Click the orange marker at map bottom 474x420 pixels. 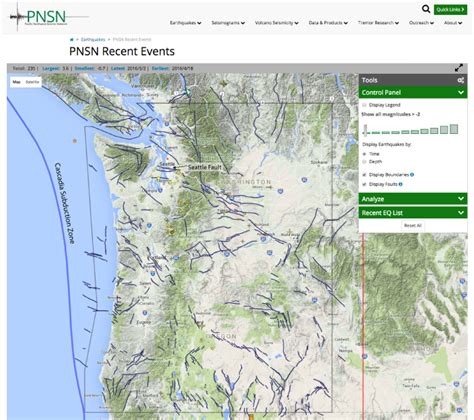(x=251, y=417)
